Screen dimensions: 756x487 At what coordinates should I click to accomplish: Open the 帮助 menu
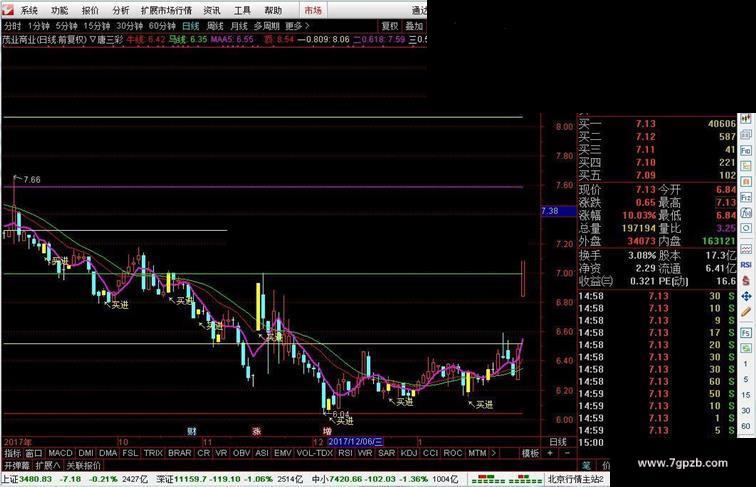[273, 10]
